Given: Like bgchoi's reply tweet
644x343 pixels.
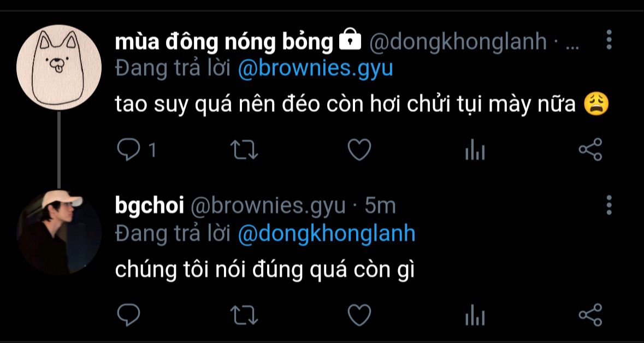Looking at the screenshot, I should tap(359, 315).
